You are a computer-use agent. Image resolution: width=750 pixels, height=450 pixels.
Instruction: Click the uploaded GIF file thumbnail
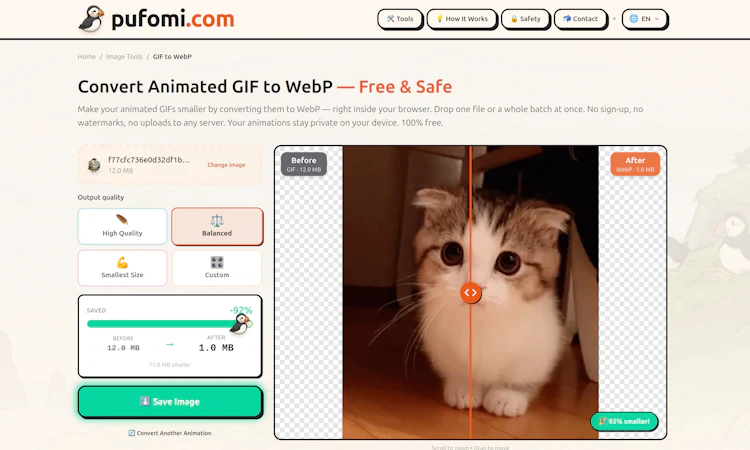pyautogui.click(x=94, y=165)
